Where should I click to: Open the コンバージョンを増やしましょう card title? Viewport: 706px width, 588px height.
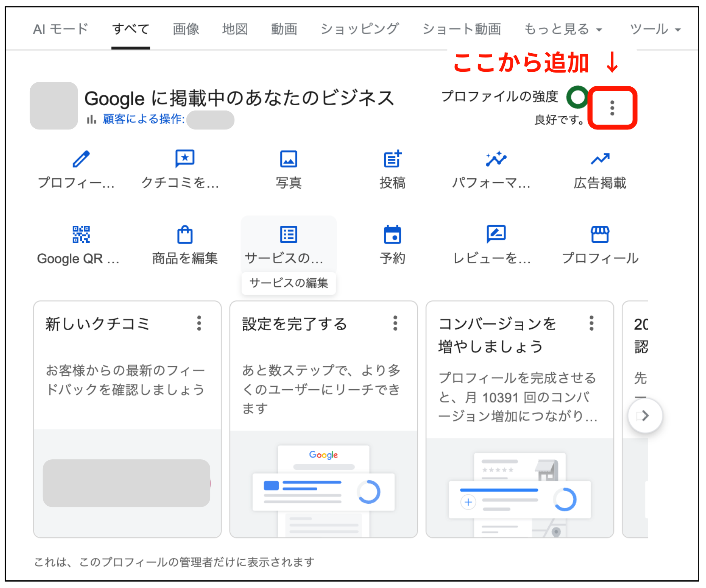coord(497,335)
